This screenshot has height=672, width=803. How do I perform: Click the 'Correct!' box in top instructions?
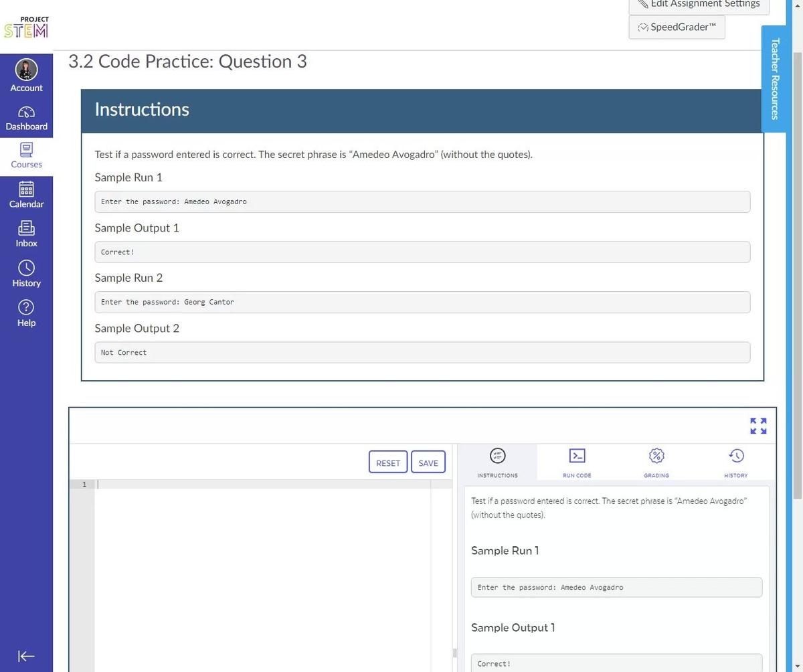pos(422,252)
